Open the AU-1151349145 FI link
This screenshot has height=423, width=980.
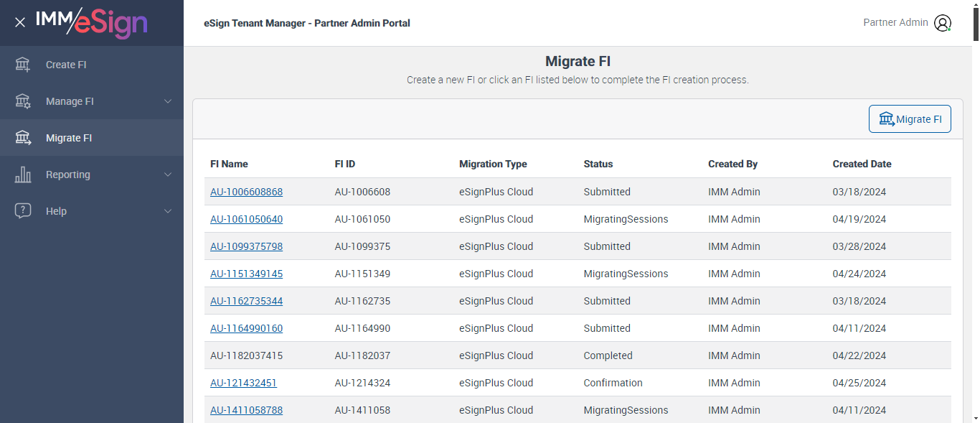pos(246,274)
